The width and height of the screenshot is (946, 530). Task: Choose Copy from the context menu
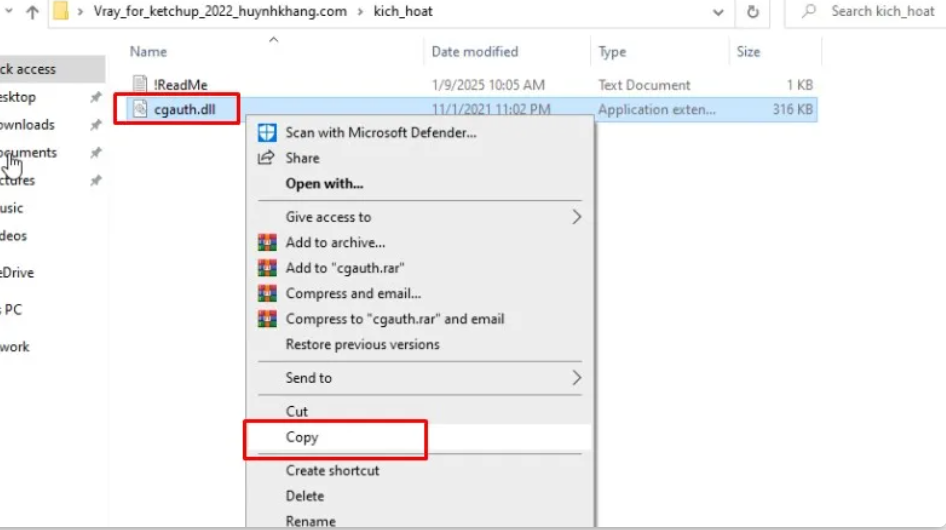point(302,437)
